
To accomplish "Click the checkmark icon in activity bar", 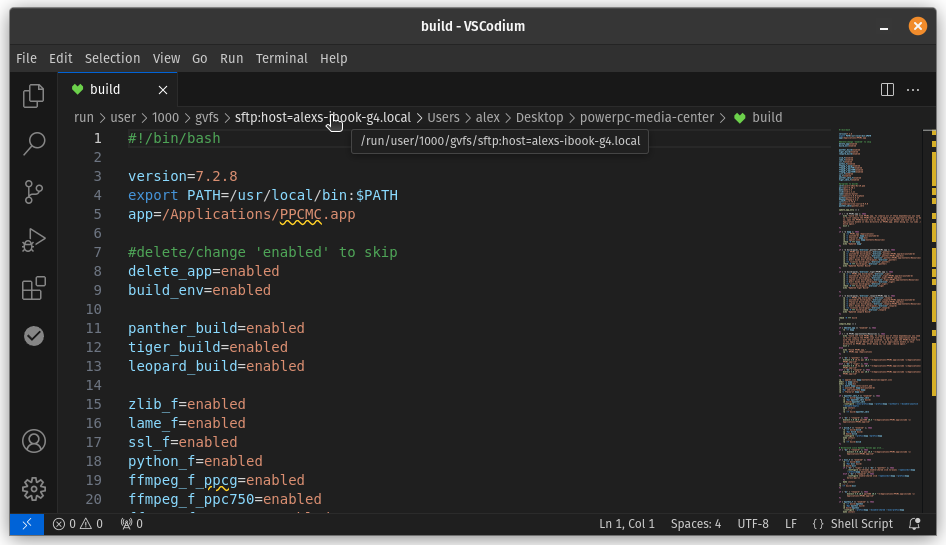I will 34,336.
